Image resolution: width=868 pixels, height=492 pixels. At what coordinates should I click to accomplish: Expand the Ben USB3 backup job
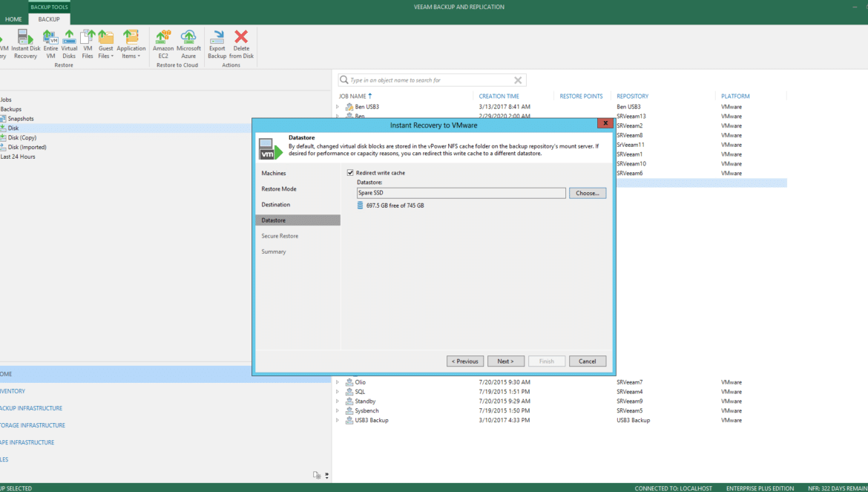pyautogui.click(x=338, y=107)
